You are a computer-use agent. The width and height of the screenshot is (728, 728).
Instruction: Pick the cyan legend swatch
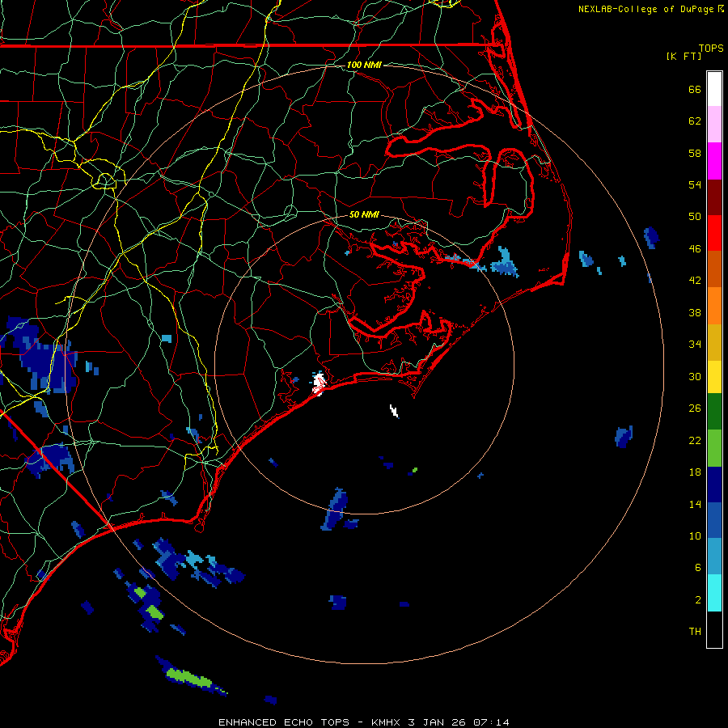(714, 593)
